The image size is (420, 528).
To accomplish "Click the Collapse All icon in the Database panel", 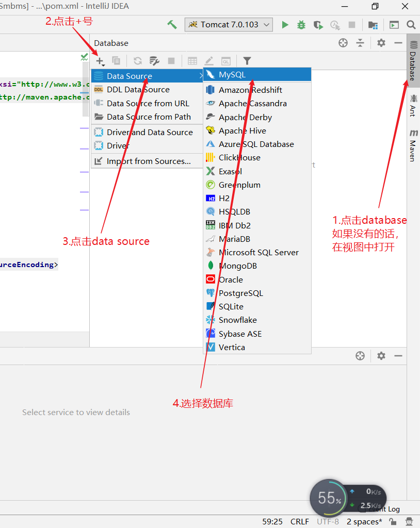I will point(360,43).
